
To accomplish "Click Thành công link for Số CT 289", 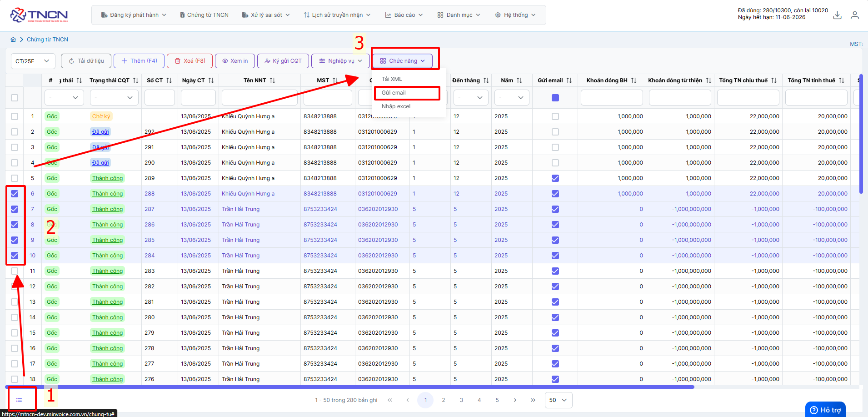I will point(108,178).
